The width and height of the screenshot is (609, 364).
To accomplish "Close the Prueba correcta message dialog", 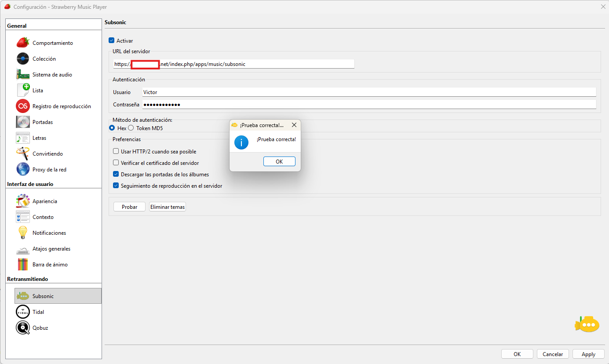I will [294, 125].
